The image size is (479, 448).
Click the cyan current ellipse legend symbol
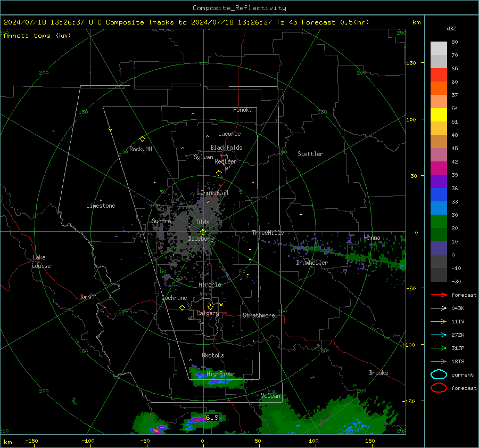pyautogui.click(x=439, y=374)
